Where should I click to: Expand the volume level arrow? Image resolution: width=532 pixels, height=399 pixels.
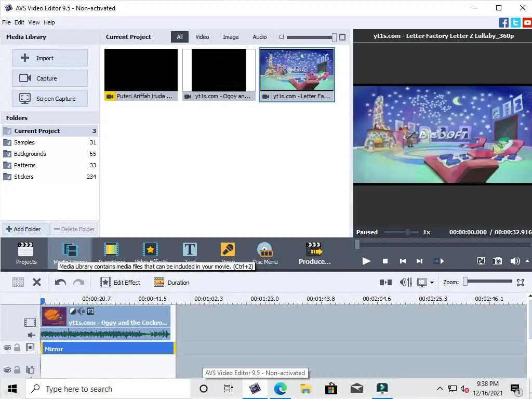pos(527,261)
